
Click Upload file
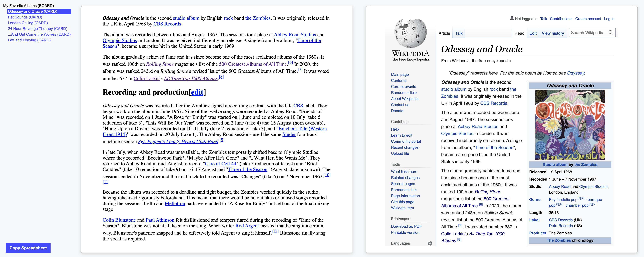(x=400, y=153)
